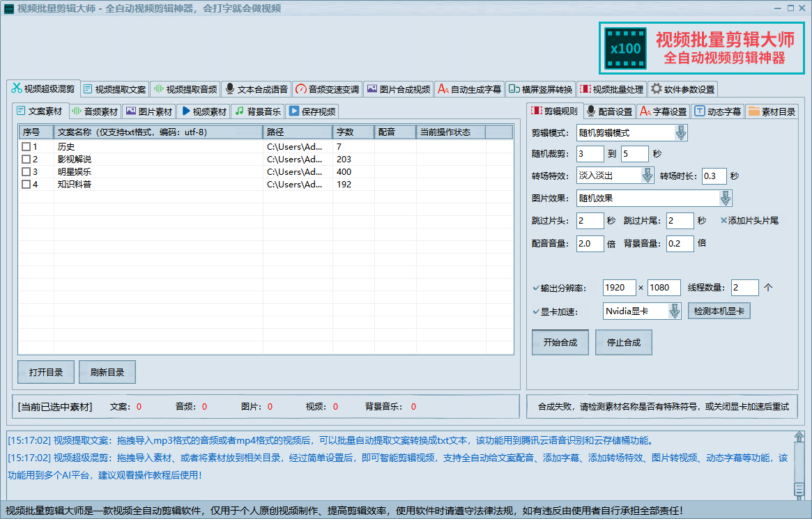Open the 剪辑模式 dropdown
Image resolution: width=812 pixels, height=519 pixels.
pos(680,133)
